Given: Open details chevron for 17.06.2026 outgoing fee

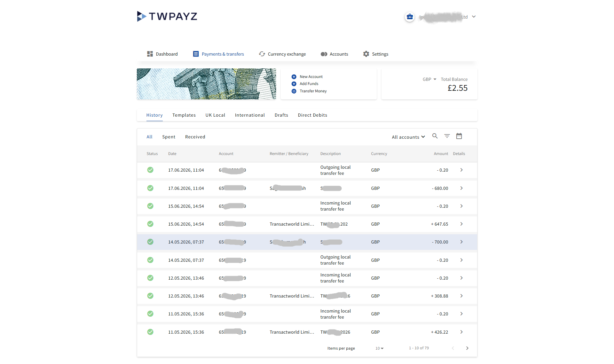Looking at the screenshot, I should click(461, 170).
